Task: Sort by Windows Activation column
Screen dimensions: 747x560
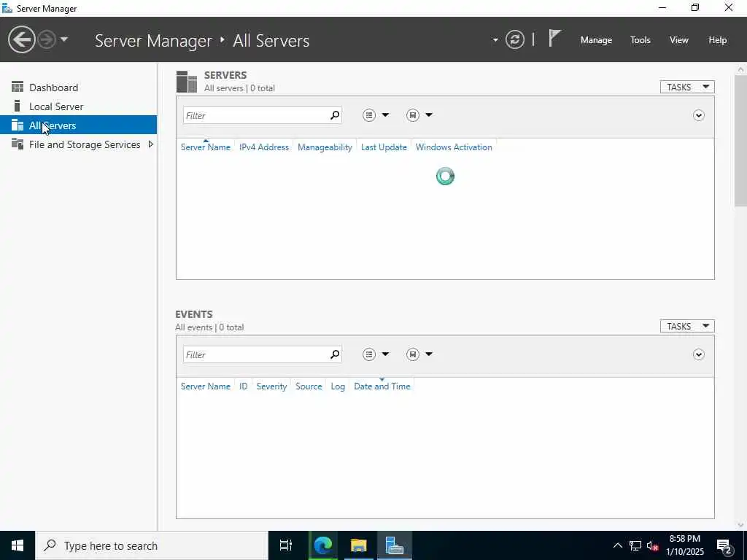Action: 454,147
